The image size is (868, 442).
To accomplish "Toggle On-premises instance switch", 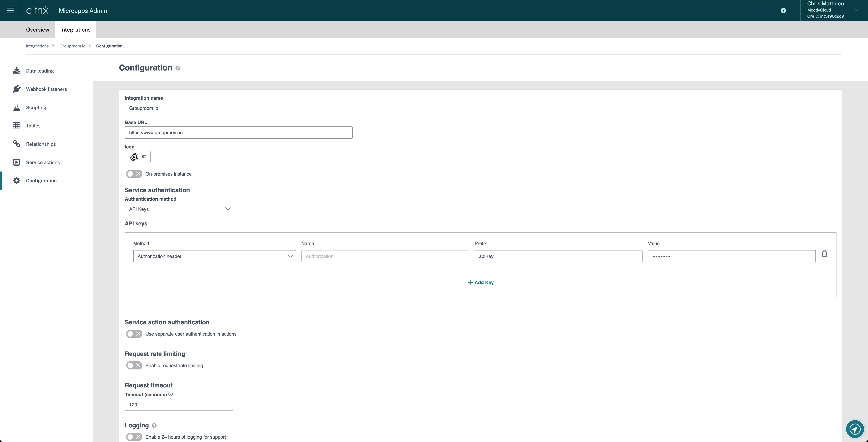I will [x=134, y=174].
